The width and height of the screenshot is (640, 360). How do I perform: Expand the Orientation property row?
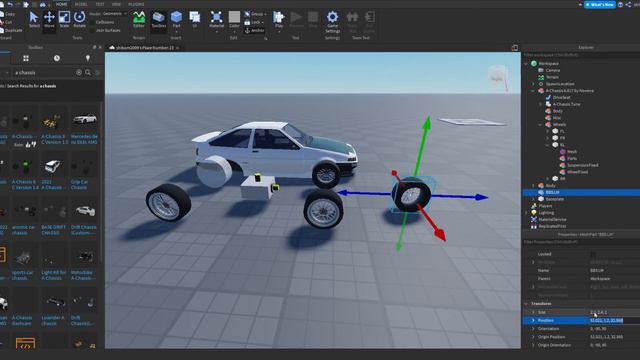[x=533, y=329]
